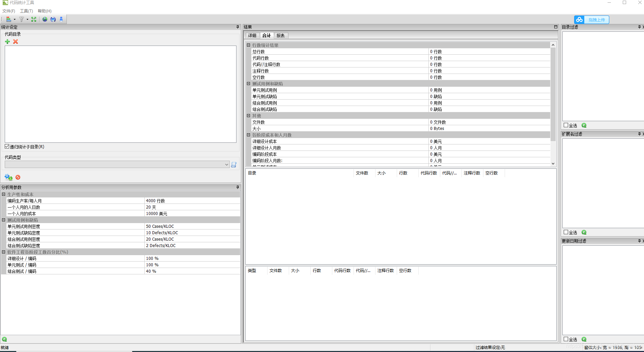Click the gears start-statistics icon
644x352 pixels.
click(x=8, y=177)
